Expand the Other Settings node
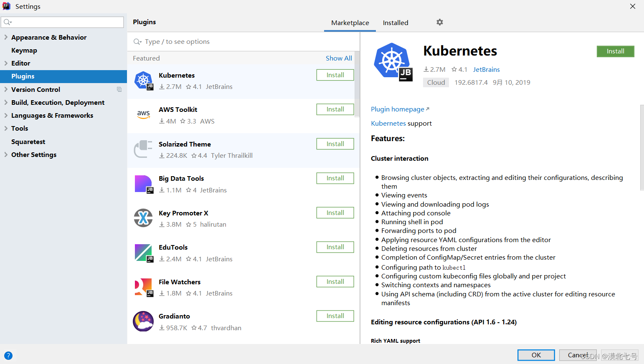This screenshot has height=364, width=644. 6,154
